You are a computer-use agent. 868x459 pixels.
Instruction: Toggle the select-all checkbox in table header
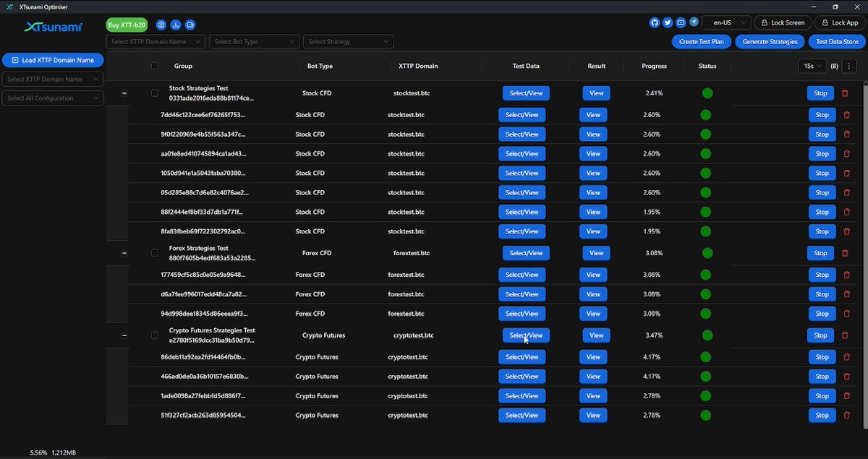(x=155, y=66)
